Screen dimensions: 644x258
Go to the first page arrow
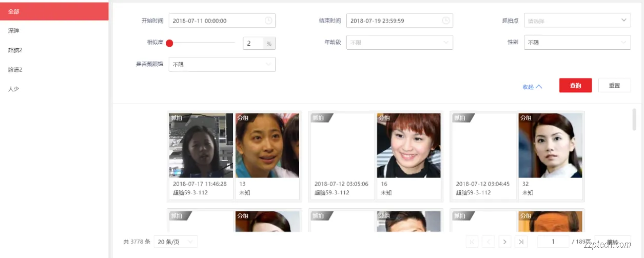tap(473, 242)
